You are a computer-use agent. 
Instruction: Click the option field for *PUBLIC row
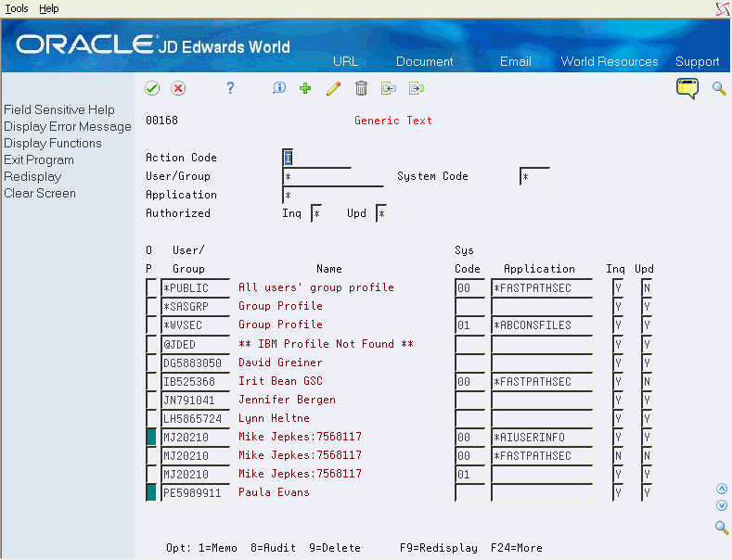[151, 288]
